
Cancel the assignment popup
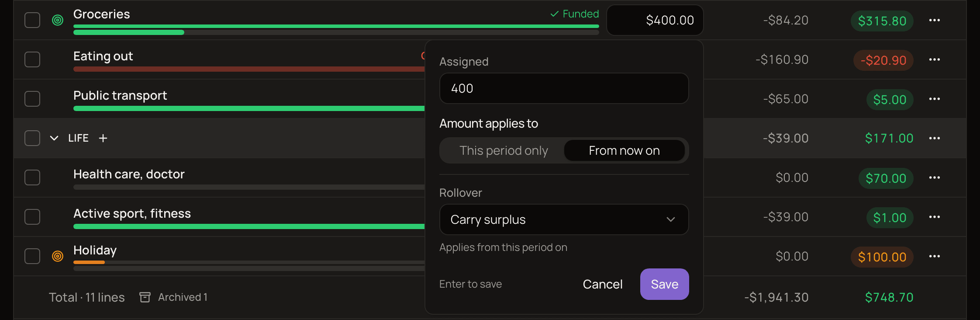602,284
